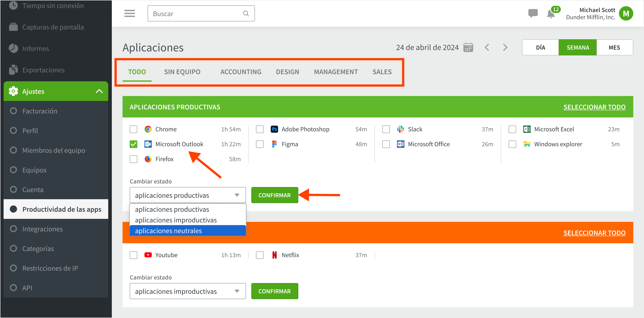Image resolution: width=644 pixels, height=318 pixels.
Task: Click the Adobe Photoshop app icon
Action: pyautogui.click(x=274, y=129)
